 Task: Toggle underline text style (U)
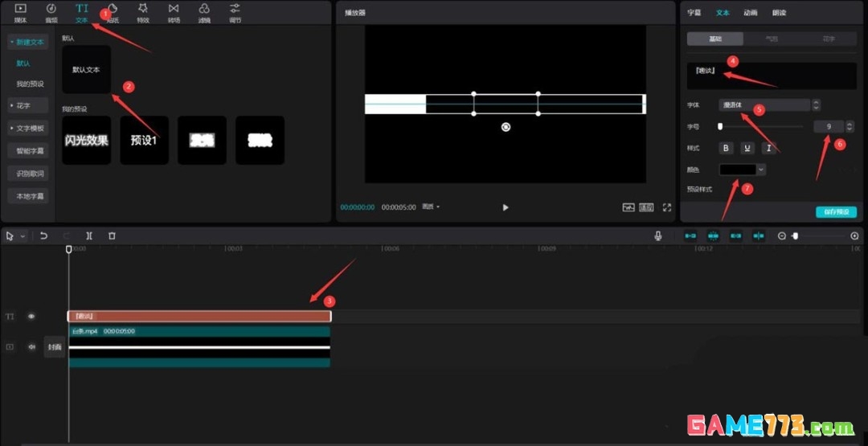pyautogui.click(x=747, y=148)
